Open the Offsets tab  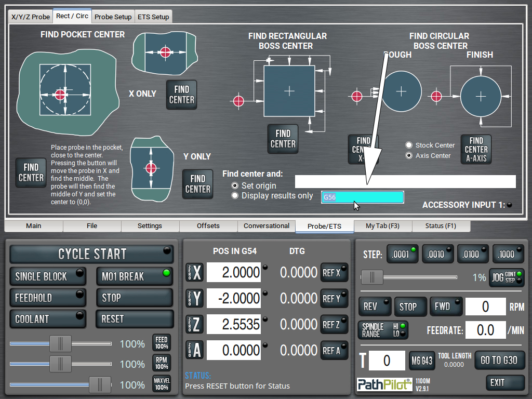pyautogui.click(x=208, y=226)
